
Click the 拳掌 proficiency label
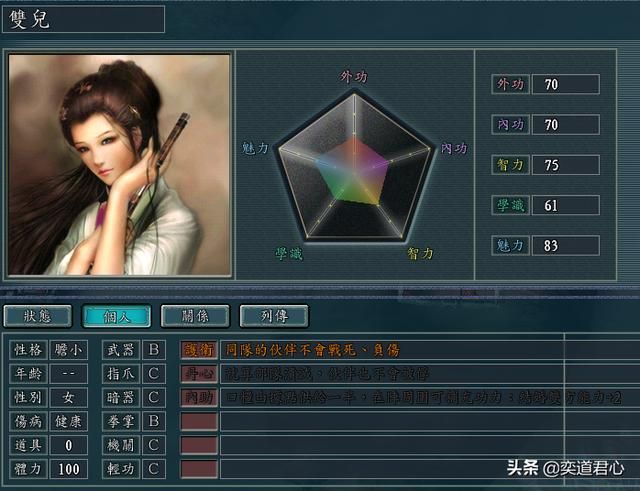(121, 421)
